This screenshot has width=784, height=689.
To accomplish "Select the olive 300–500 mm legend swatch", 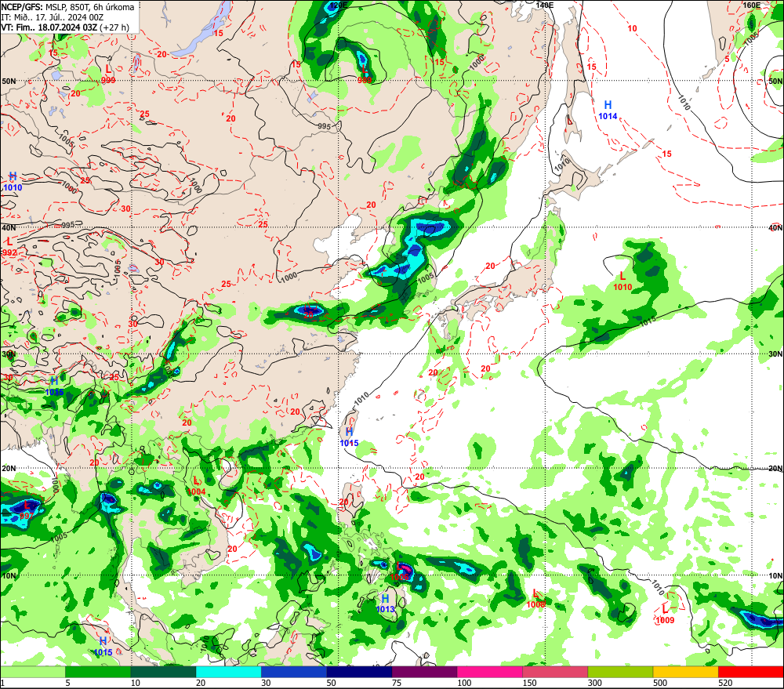I will (x=620, y=672).
